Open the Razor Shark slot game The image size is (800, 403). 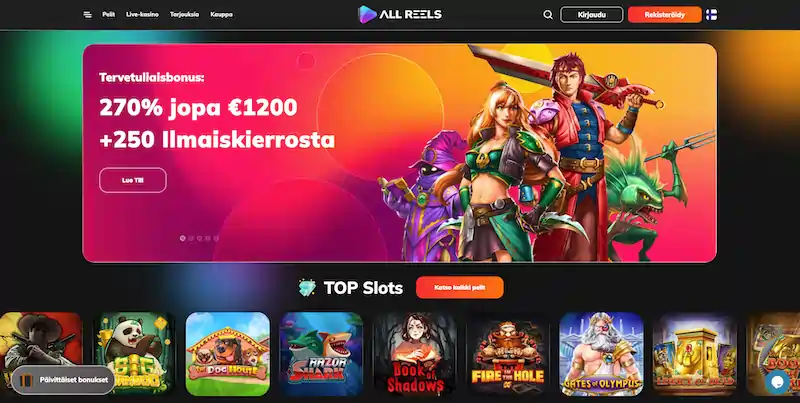tap(321, 354)
